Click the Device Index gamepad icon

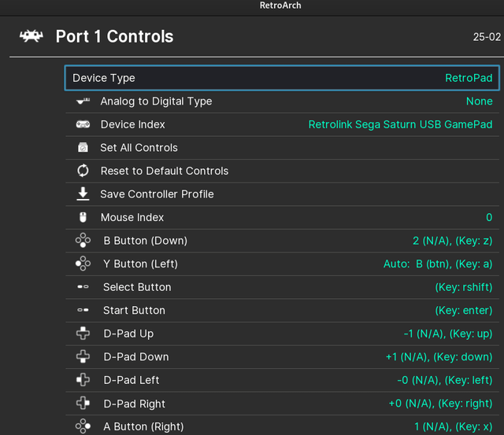pyautogui.click(x=83, y=124)
